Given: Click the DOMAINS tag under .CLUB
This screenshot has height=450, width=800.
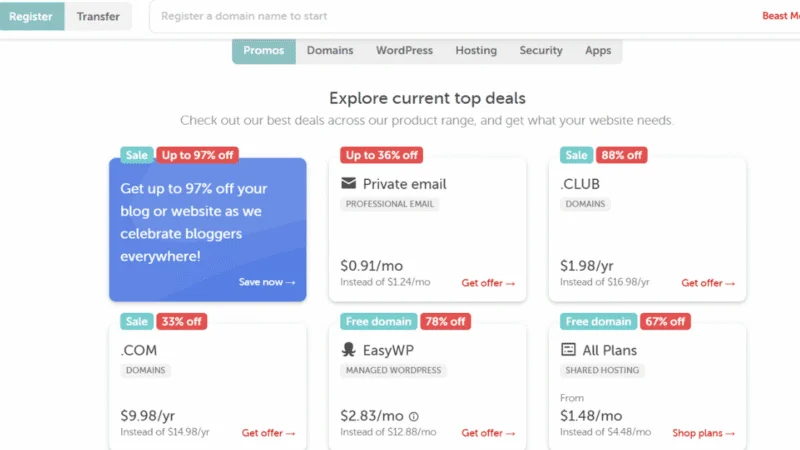Looking at the screenshot, I should pyautogui.click(x=585, y=204).
